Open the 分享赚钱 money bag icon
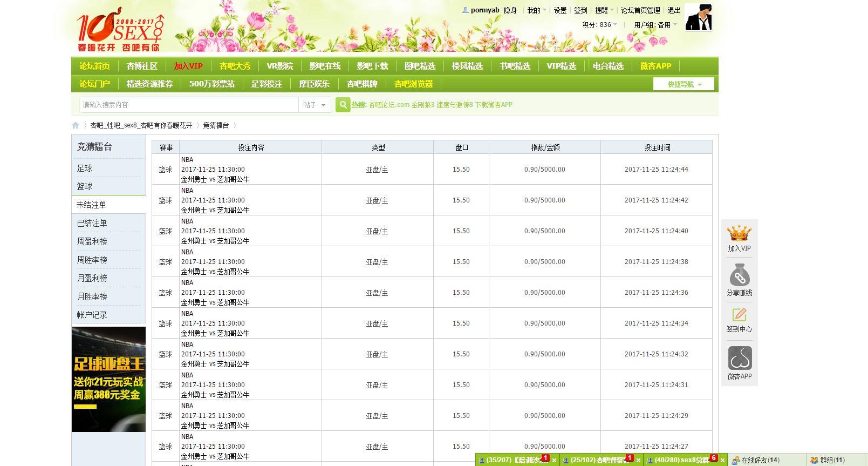The width and height of the screenshot is (868, 466). click(739, 276)
